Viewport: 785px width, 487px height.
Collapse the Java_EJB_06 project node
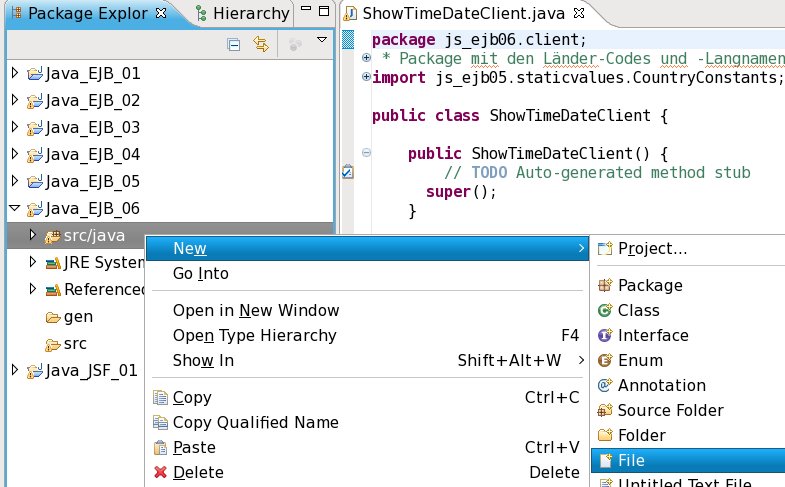pos(14,209)
